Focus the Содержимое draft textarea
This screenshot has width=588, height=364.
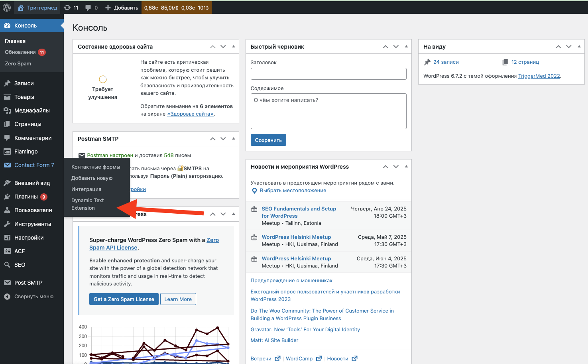click(328, 111)
